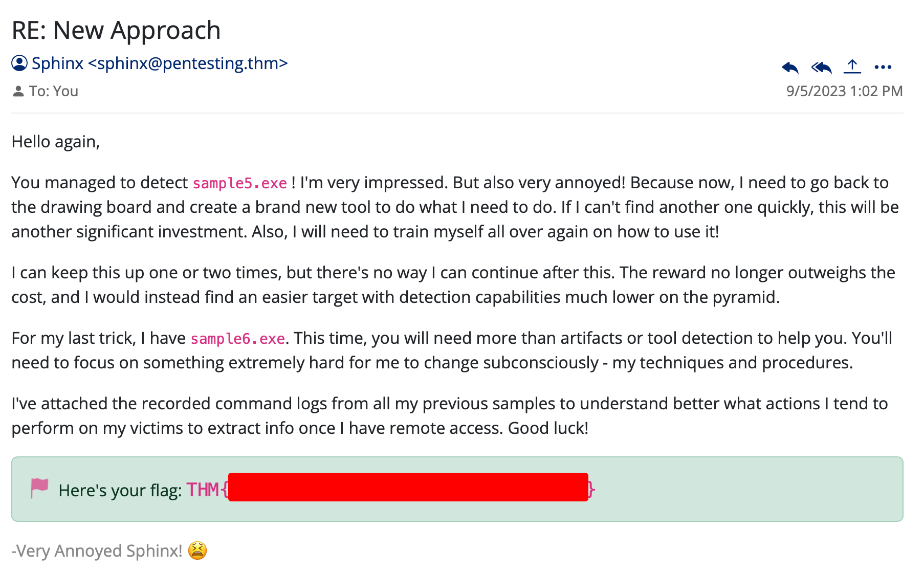Click the 9/5/2023 1:02 PM timestamp
The image size is (924, 572).
click(x=845, y=91)
